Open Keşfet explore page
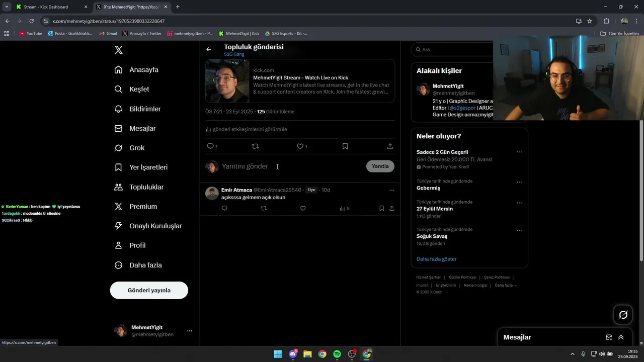The width and height of the screenshot is (644, 362). click(132, 89)
